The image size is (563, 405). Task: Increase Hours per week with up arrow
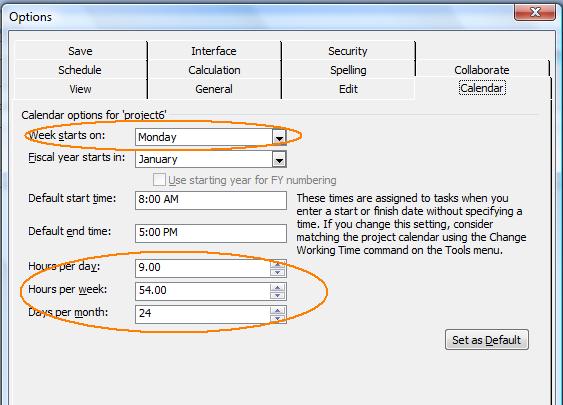pyautogui.click(x=278, y=287)
